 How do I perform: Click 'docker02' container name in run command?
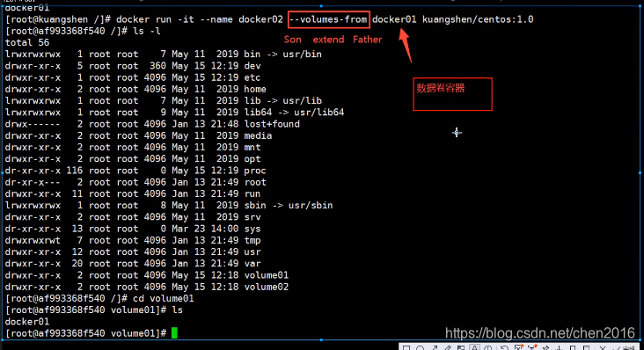tap(260, 19)
